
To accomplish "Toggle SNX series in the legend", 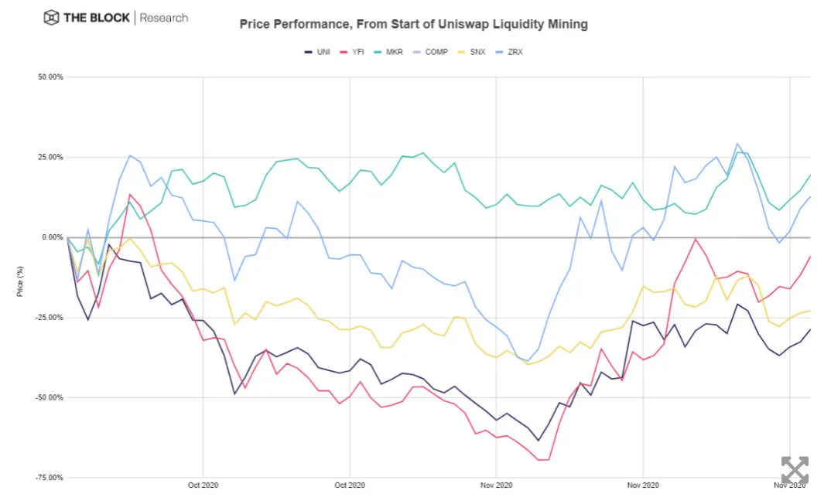I will [x=472, y=52].
